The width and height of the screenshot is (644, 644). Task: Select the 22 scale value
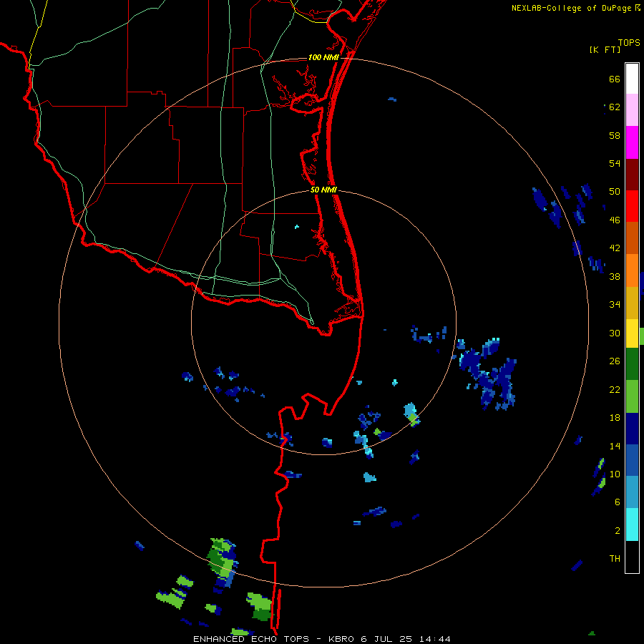tap(615, 389)
